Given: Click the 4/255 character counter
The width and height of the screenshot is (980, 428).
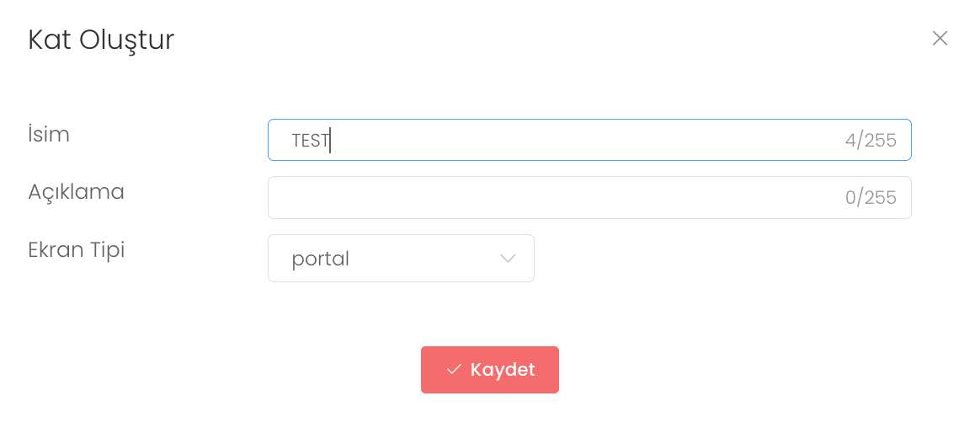Looking at the screenshot, I should coord(871,141).
